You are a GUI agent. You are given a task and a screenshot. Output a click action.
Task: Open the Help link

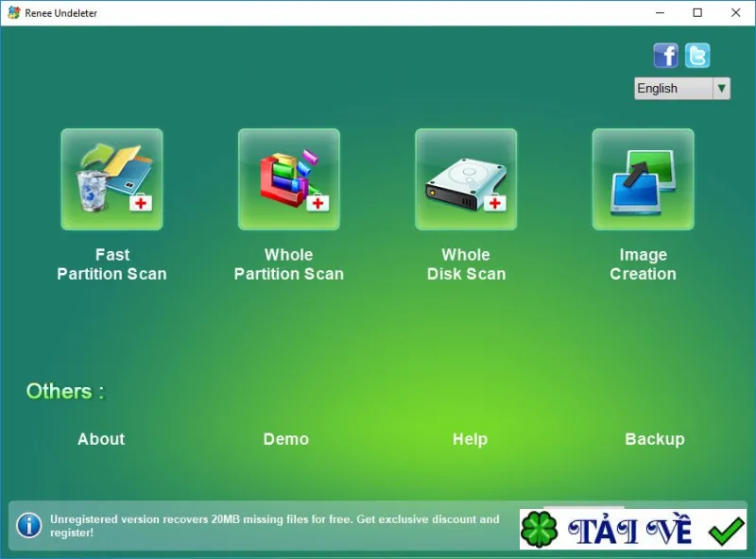tap(470, 439)
